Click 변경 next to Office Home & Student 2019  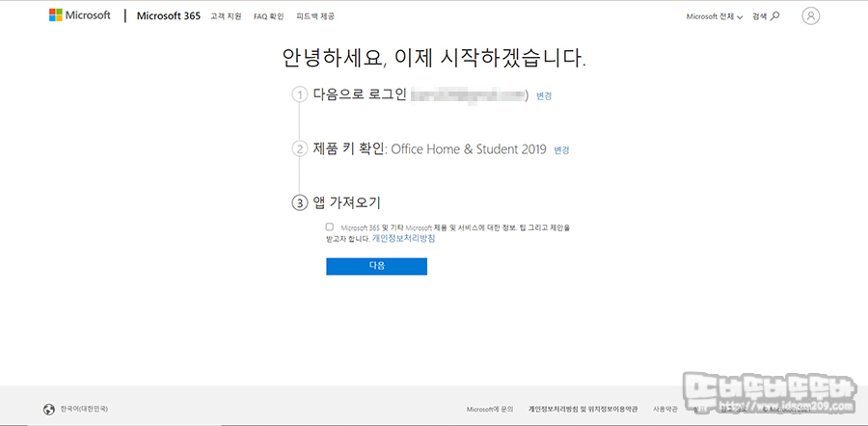[x=561, y=150]
